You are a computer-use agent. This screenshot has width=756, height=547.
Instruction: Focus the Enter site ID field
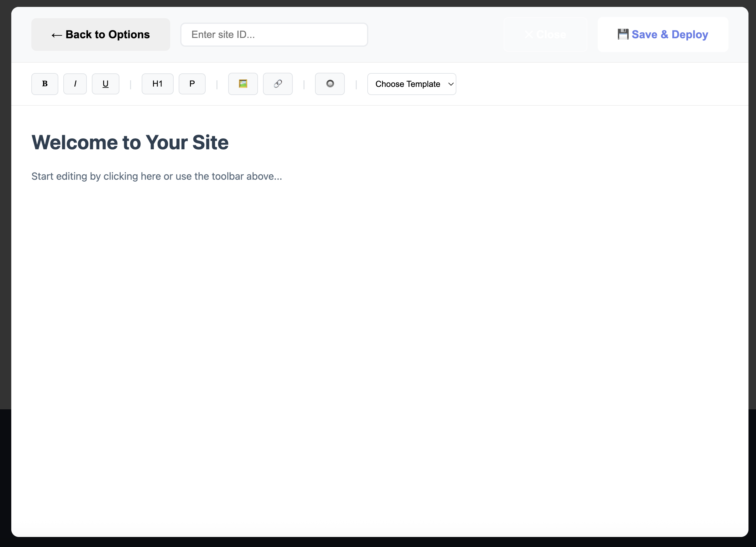pos(274,35)
